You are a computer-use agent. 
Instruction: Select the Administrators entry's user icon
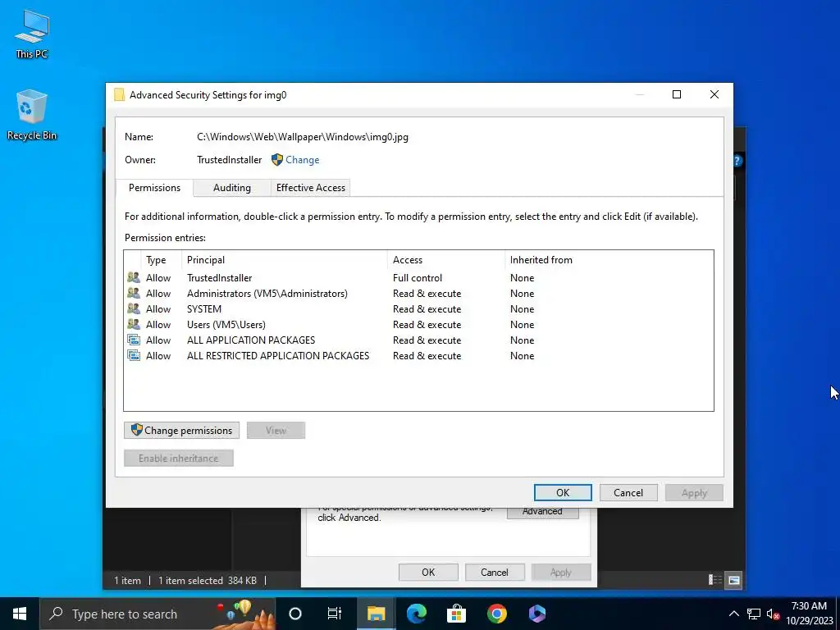click(x=134, y=293)
